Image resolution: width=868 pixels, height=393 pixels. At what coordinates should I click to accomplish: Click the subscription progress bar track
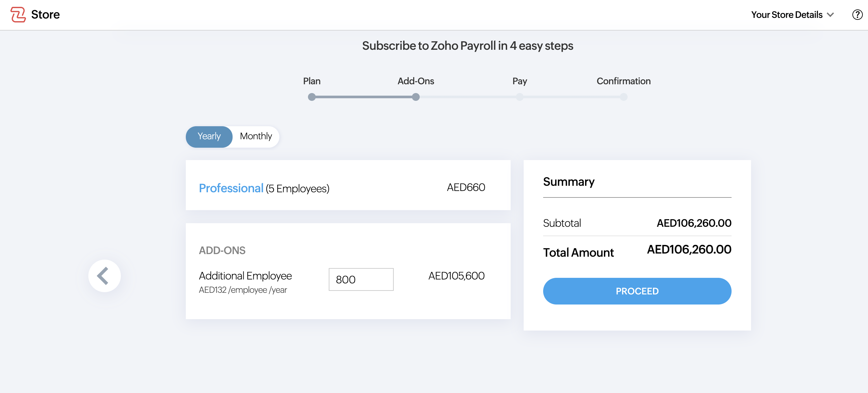tap(468, 97)
